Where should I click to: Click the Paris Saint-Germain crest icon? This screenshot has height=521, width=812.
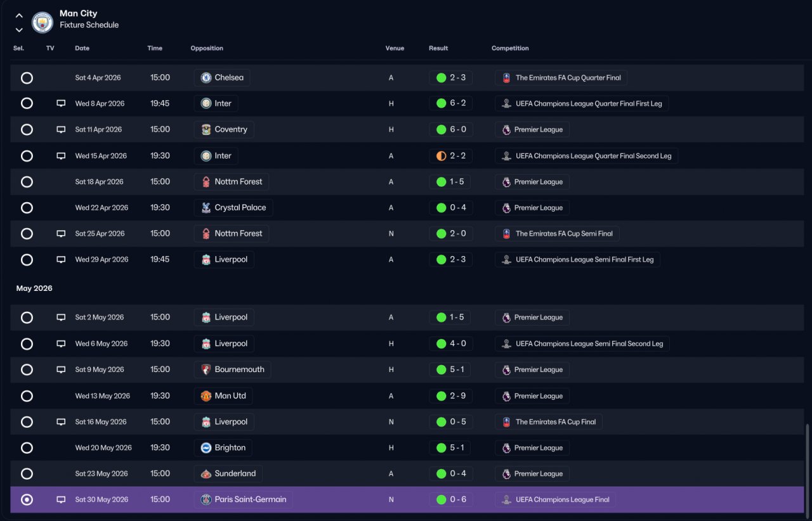tap(206, 499)
